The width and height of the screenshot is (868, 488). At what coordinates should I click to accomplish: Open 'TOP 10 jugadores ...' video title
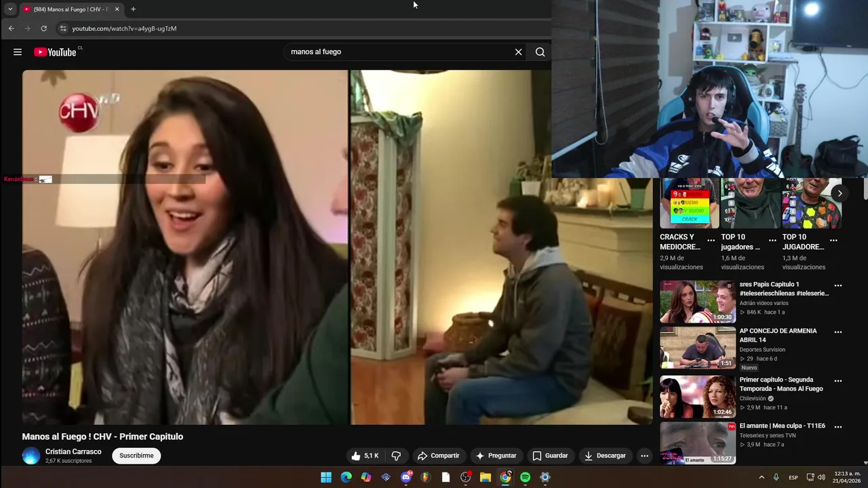[741, 242]
